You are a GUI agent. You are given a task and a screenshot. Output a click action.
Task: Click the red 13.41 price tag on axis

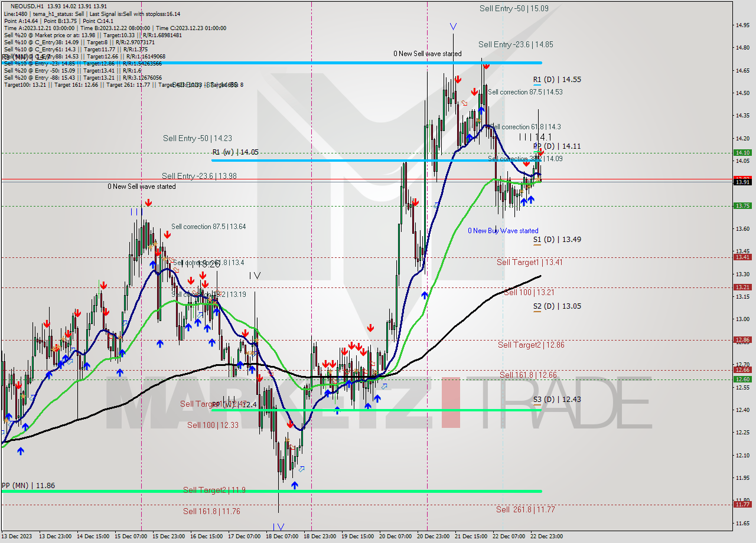[742, 257]
